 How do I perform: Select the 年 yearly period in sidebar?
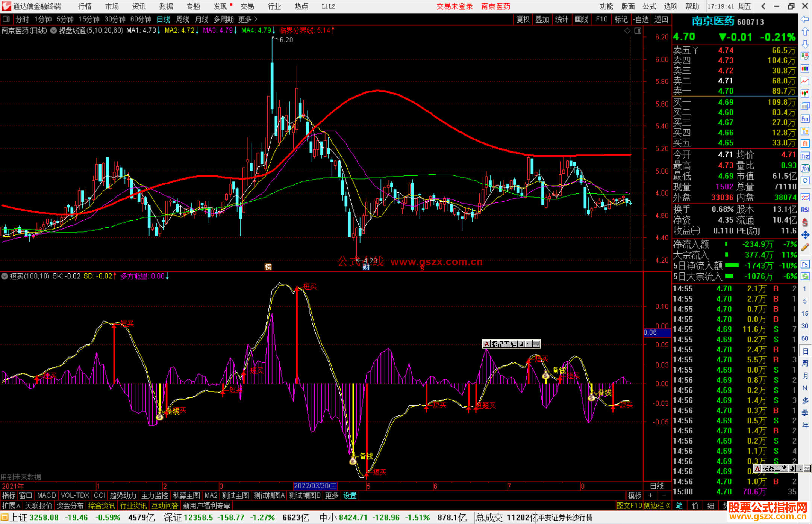tap(805, 425)
